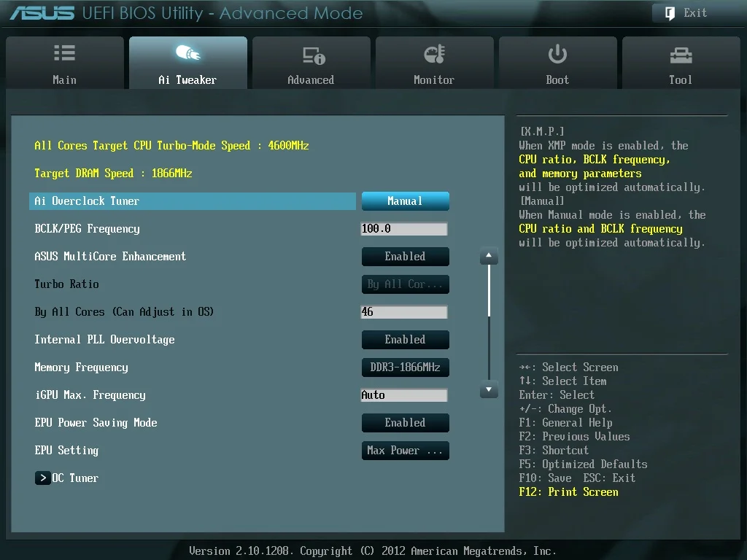Select the ASUS MultiCore Enhancement label
This screenshot has width=747, height=560.
point(110,257)
